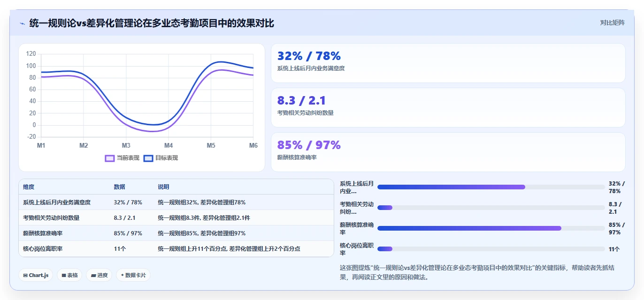Select the 表格 tag chip
The image size is (644, 300).
pos(69,275)
